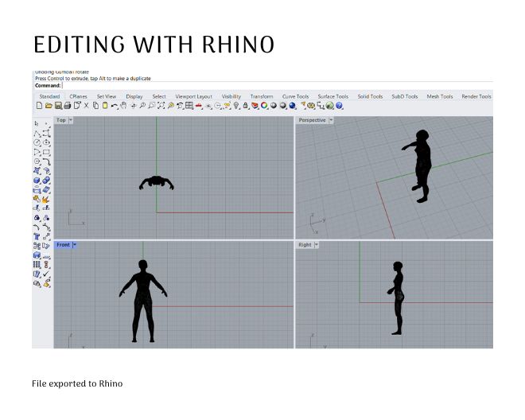Undo the last action with Undo arrow
Screen dimensions: 525x420
[115, 106]
